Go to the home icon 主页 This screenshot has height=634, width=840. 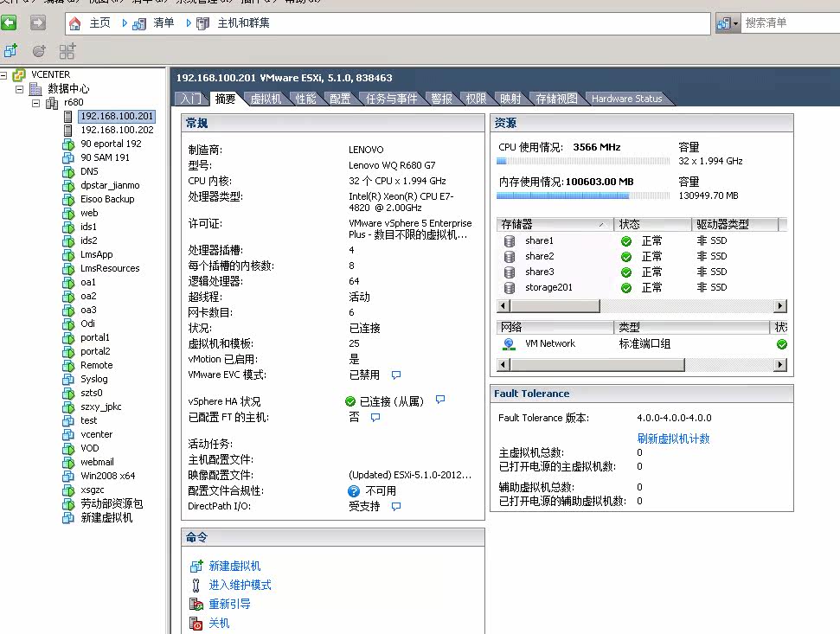coord(75,23)
